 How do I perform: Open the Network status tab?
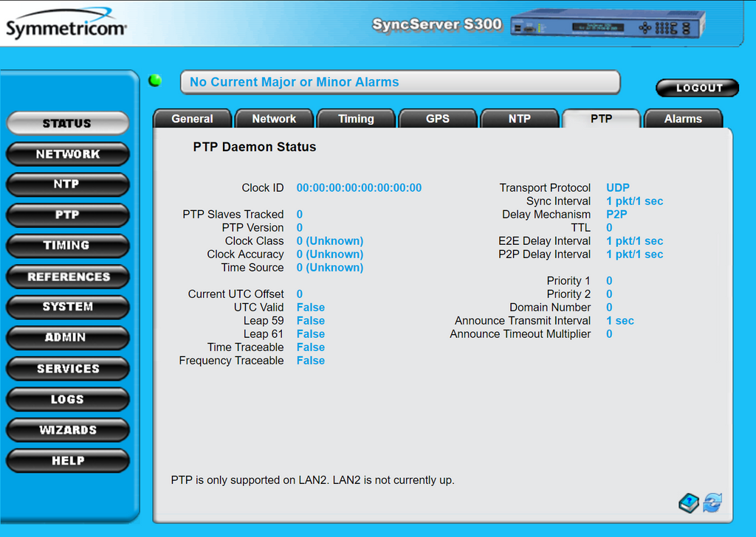274,119
